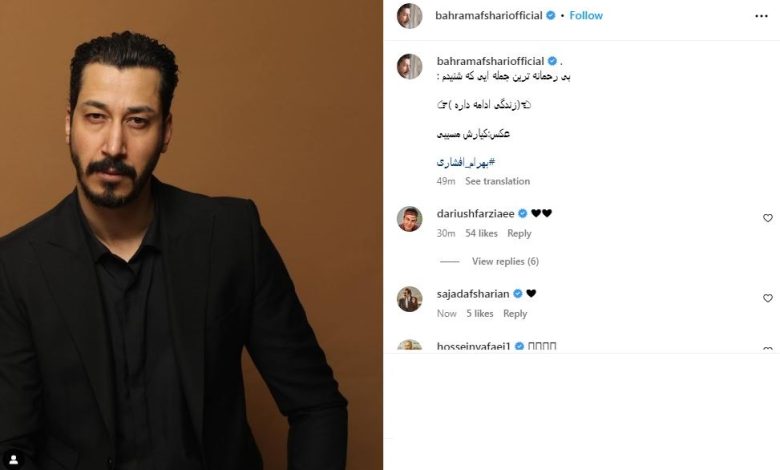This screenshot has height=470, width=780.
Task: Like dariushfarziaee's comment with heart icon
Action: coord(768,218)
